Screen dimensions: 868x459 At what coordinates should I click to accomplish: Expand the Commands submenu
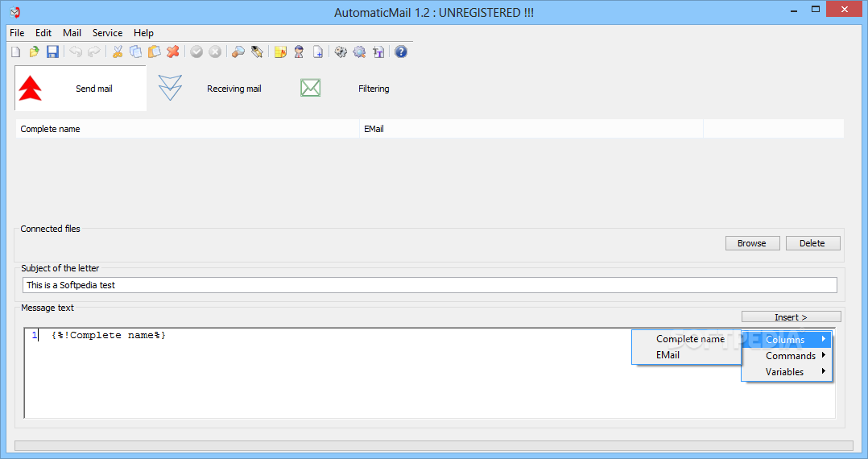787,355
